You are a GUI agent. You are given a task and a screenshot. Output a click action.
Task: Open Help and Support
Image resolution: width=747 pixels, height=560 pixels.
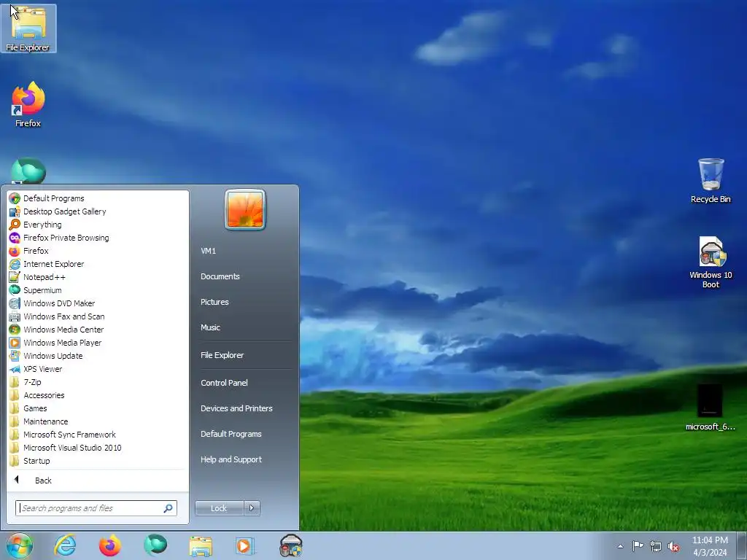(244, 459)
